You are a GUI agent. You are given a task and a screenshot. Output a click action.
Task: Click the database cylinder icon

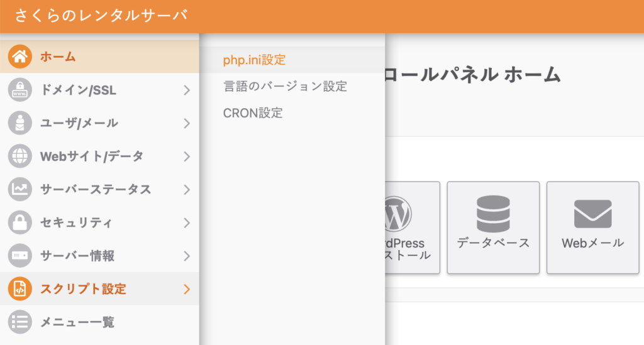[x=493, y=214]
